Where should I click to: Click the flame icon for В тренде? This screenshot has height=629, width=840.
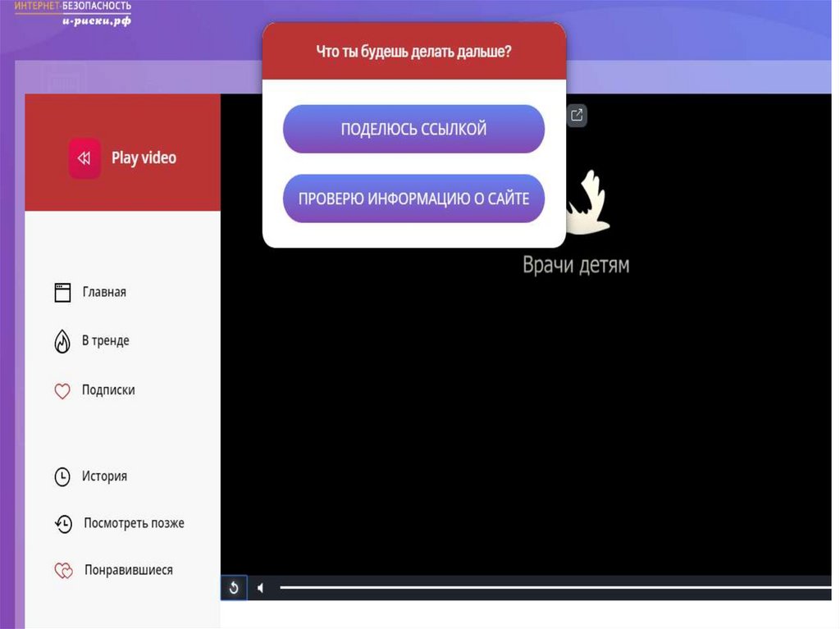[62, 341]
